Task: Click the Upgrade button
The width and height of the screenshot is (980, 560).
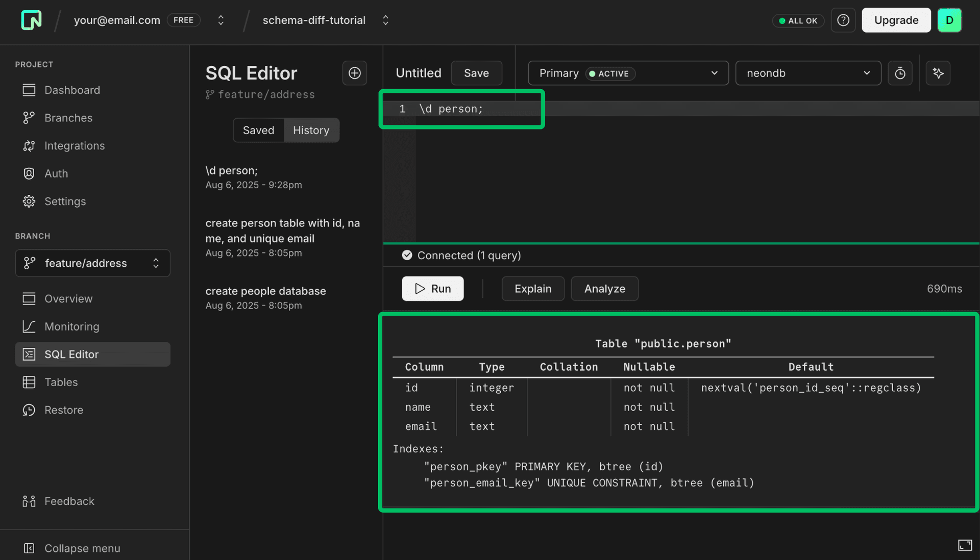Action: point(896,20)
